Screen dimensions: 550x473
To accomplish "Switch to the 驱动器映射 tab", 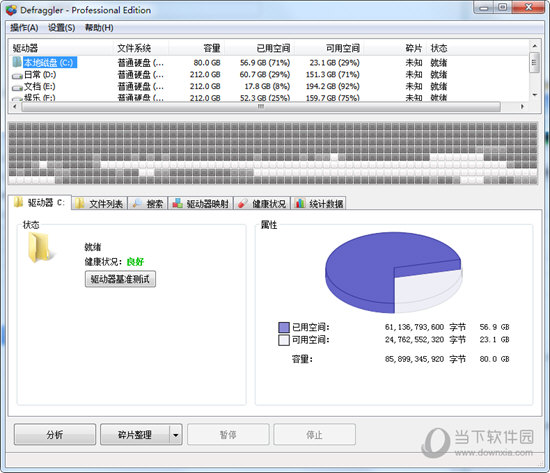I will point(201,203).
